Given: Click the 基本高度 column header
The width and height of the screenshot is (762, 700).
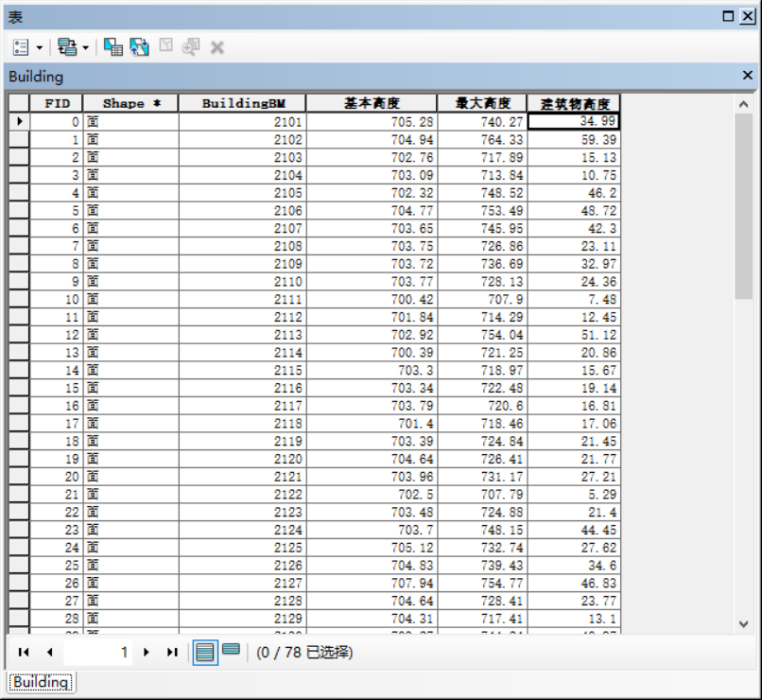Looking at the screenshot, I should (372, 103).
